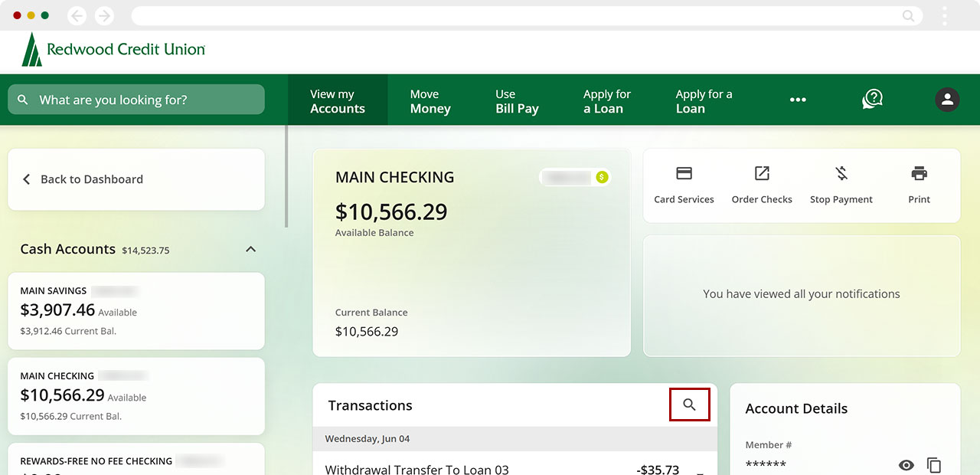The height and width of the screenshot is (475, 980).
Task: Search transactions using the magnifier icon
Action: (x=690, y=405)
